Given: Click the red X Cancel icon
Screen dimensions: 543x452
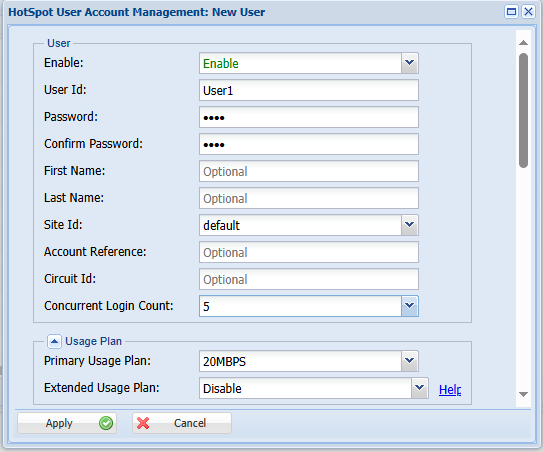Looking at the screenshot, I should tap(143, 423).
